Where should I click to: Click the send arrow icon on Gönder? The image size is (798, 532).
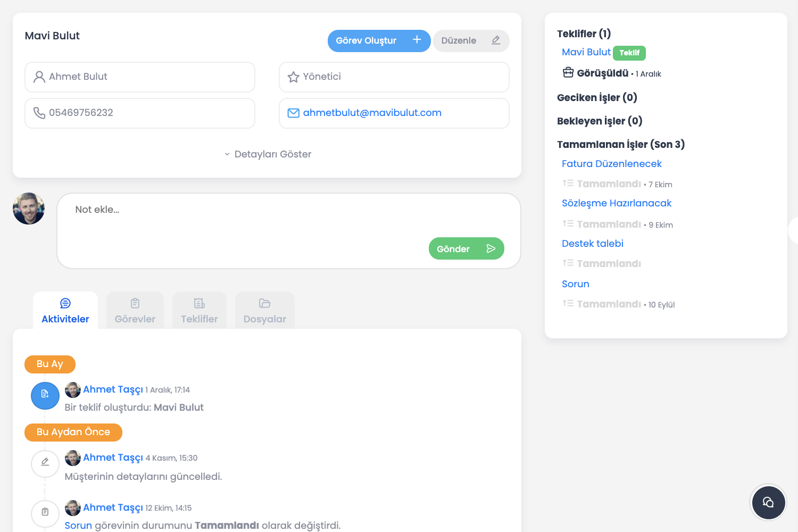[491, 248]
